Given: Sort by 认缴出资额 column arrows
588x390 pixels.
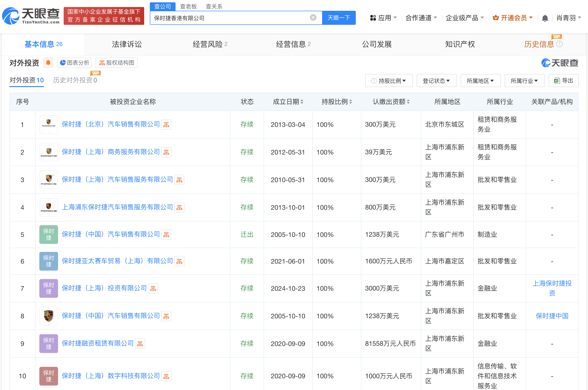Looking at the screenshot, I should 408,102.
